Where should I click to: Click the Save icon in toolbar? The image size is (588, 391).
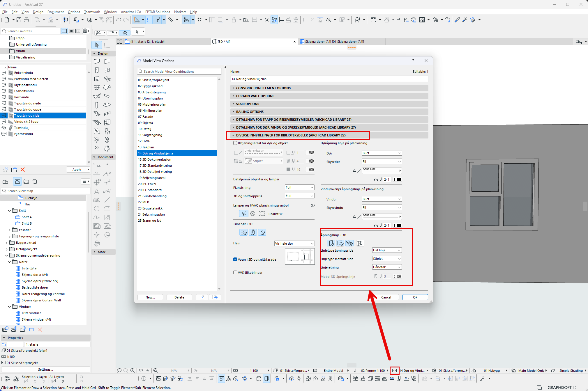(x=19, y=20)
